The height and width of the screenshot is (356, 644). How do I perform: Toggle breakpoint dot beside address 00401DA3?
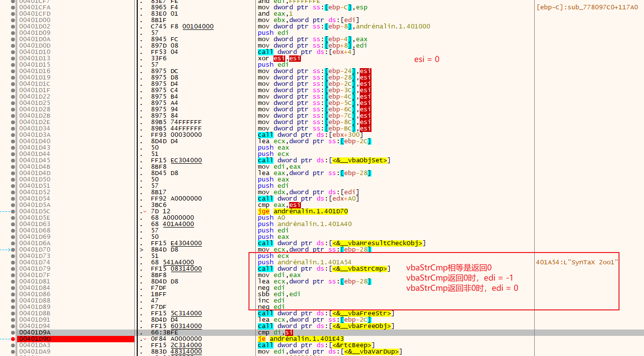point(13,345)
